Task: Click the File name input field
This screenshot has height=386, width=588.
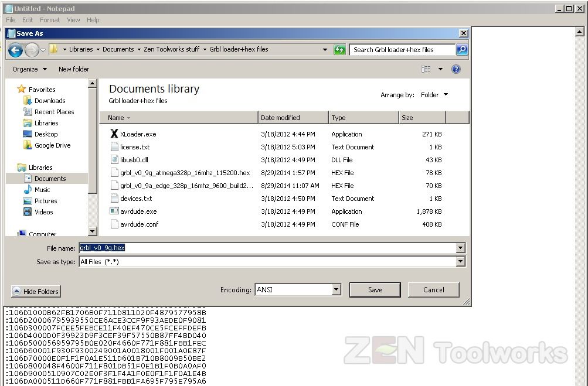Action: pyautogui.click(x=267, y=248)
